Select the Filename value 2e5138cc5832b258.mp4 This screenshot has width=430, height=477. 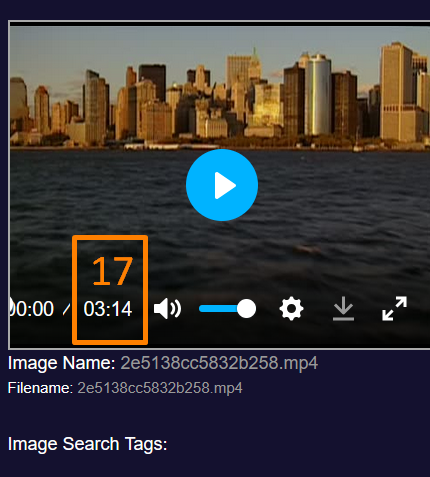(160, 388)
